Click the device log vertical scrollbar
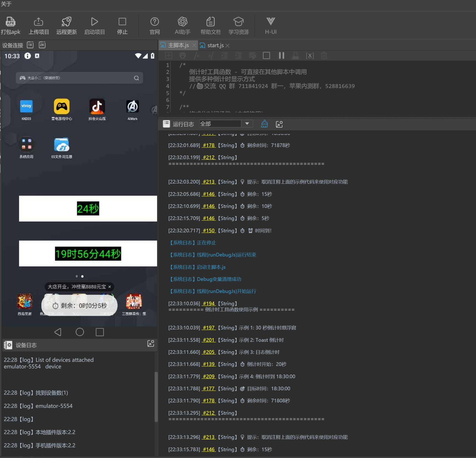The image size is (476, 458). coord(156,397)
